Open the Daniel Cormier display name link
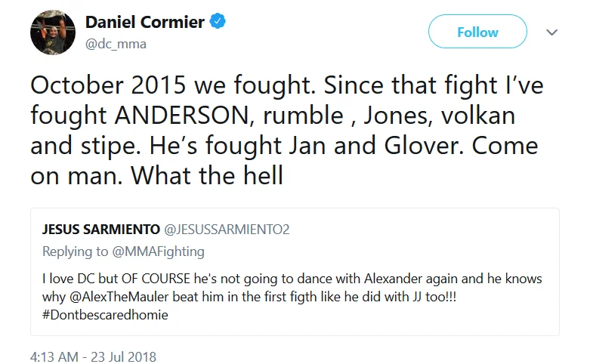This screenshot has height=364, width=590. click(x=145, y=22)
